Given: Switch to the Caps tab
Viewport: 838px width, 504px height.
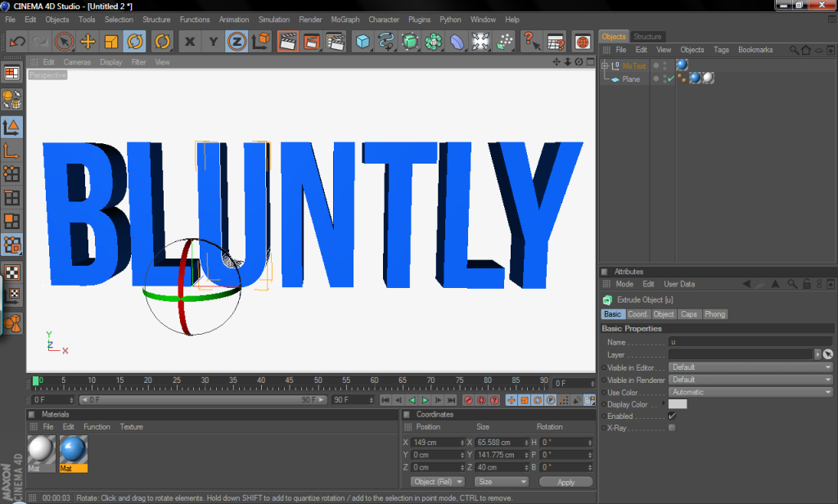Looking at the screenshot, I should click(689, 314).
